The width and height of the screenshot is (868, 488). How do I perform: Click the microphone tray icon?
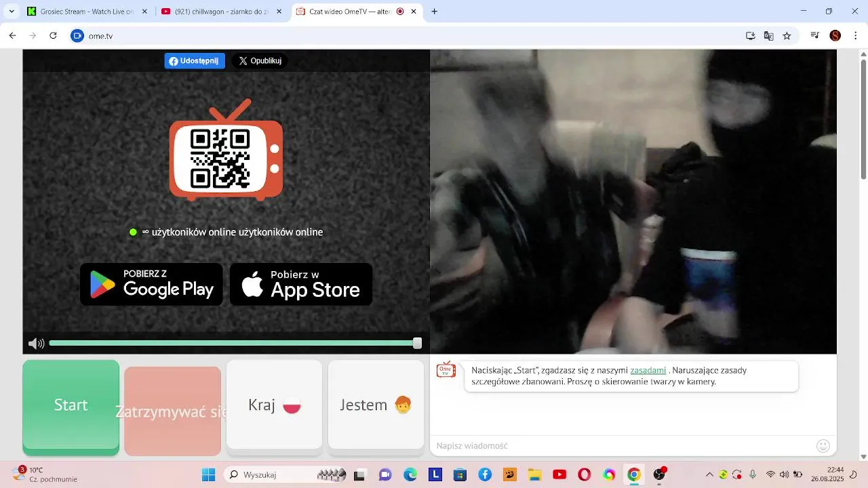point(753,474)
